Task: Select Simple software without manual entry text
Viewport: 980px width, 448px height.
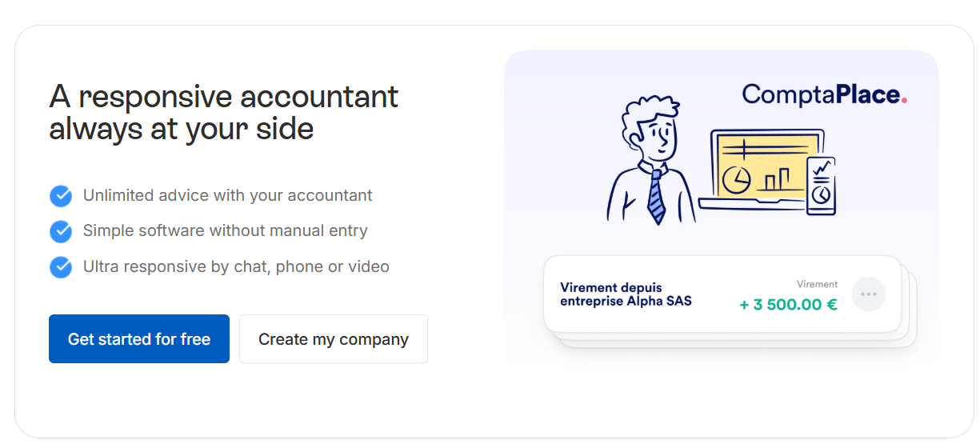Action: 226,230
